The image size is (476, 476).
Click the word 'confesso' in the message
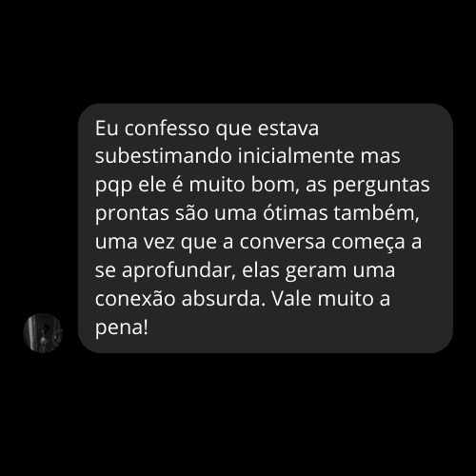[x=167, y=129]
